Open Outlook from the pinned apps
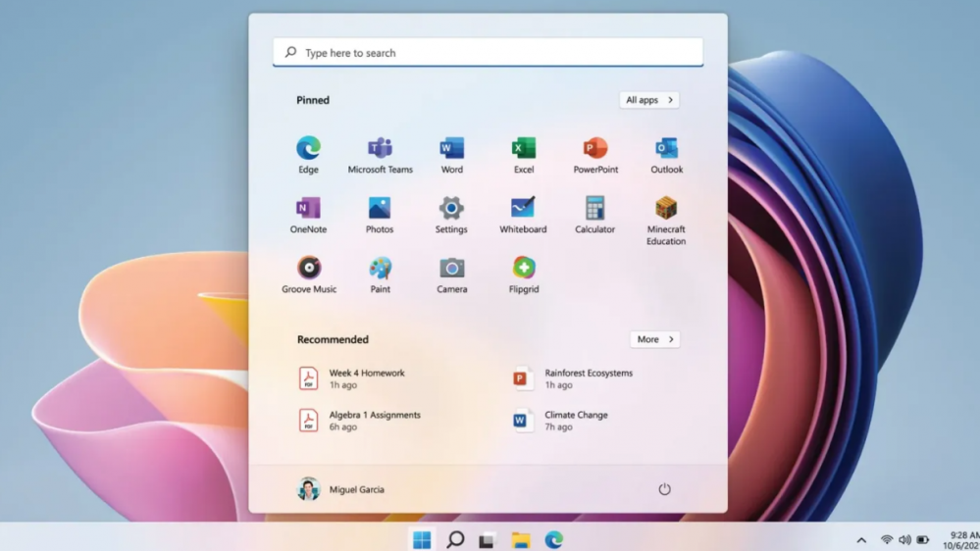The height and width of the screenshot is (551, 980). tap(666, 155)
